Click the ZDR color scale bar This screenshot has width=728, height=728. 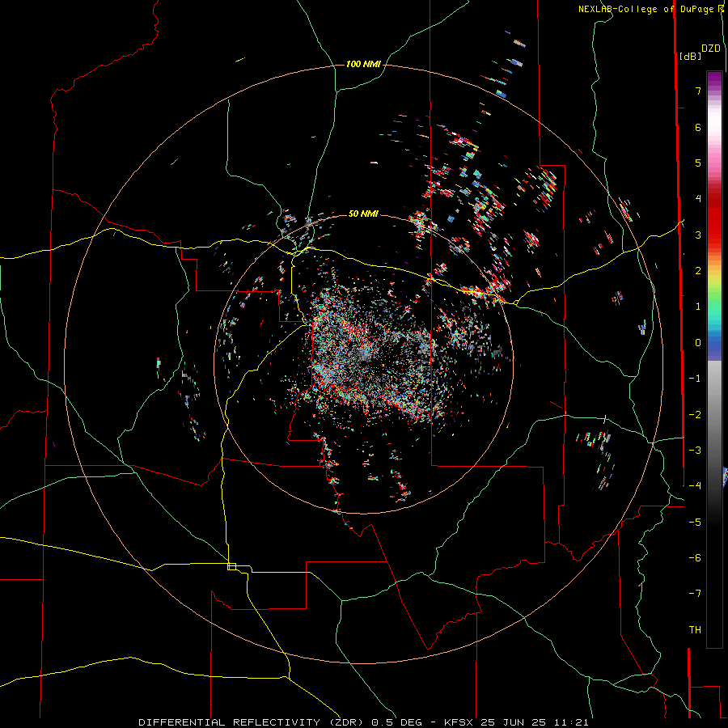(x=714, y=359)
